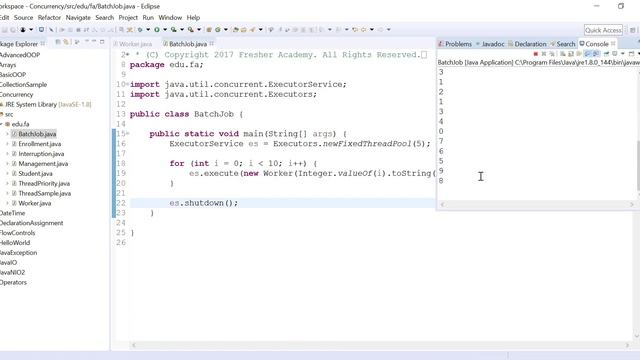Expand the Worker.java tree node
The width and height of the screenshot is (640, 360).
pos(7,203)
